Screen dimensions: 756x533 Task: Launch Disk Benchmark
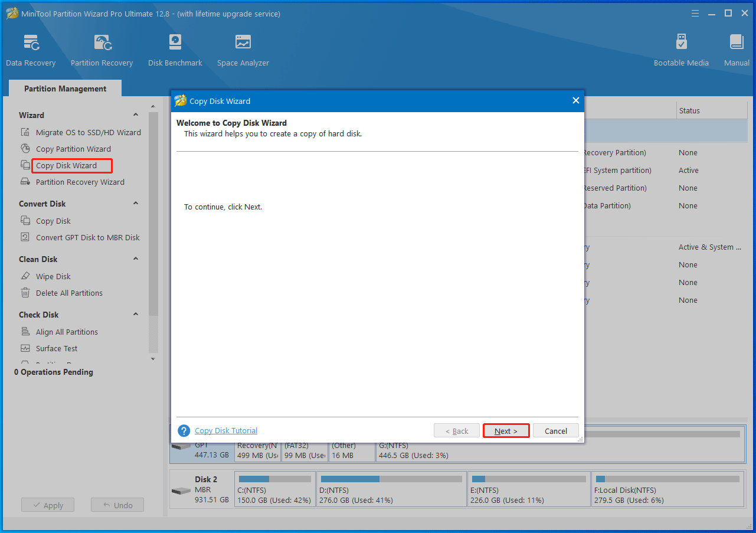(175, 51)
